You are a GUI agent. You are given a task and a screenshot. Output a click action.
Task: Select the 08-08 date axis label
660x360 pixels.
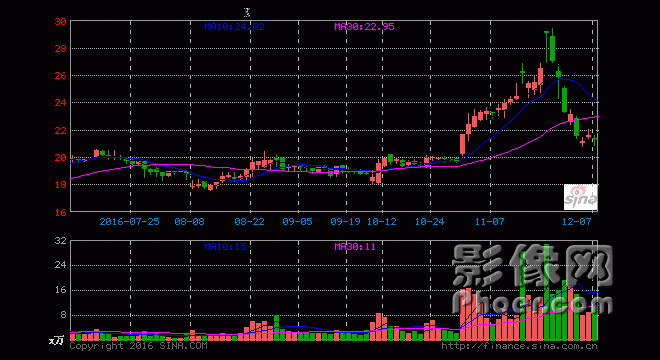point(189,221)
